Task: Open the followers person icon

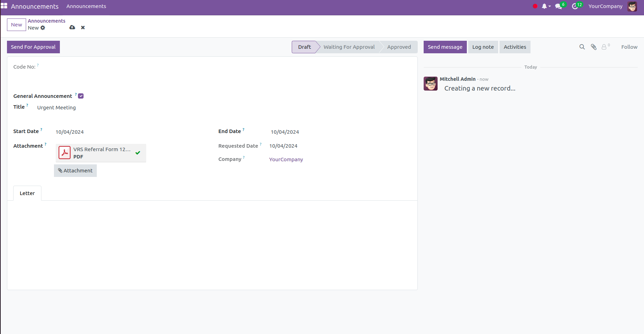Action: click(x=604, y=47)
